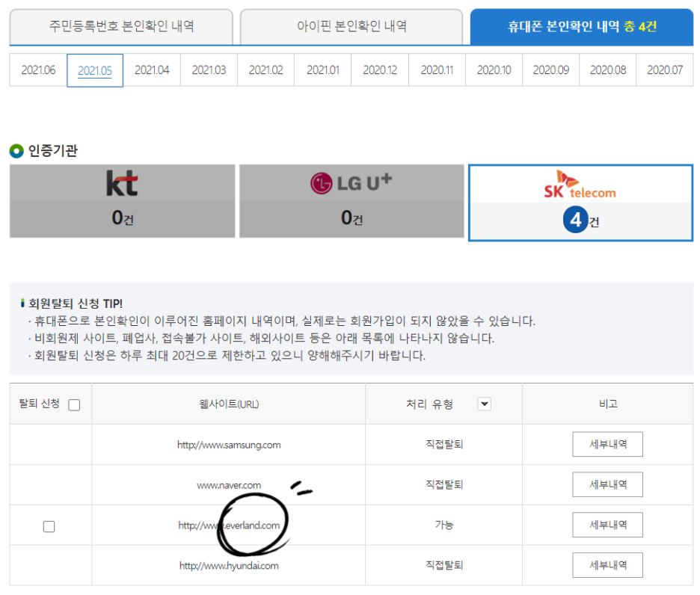Open 세부내역 for everland.com
The height and width of the screenshot is (595, 700).
[607, 525]
